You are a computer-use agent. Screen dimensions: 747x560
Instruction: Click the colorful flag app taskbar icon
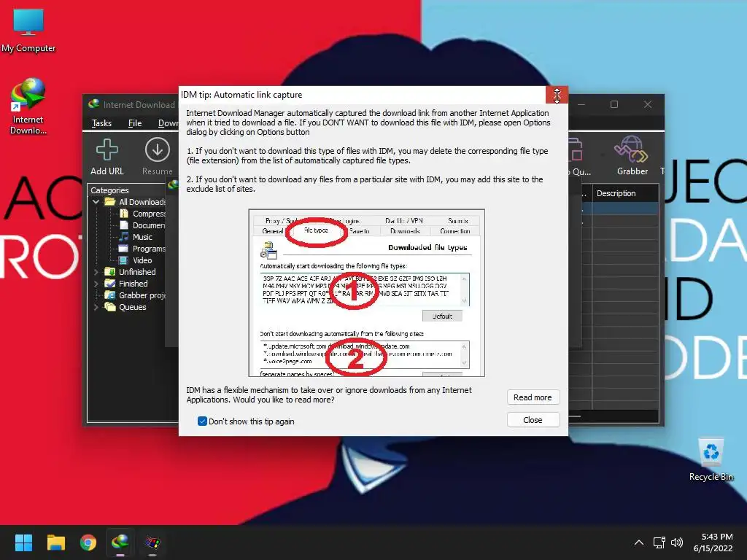(152, 542)
